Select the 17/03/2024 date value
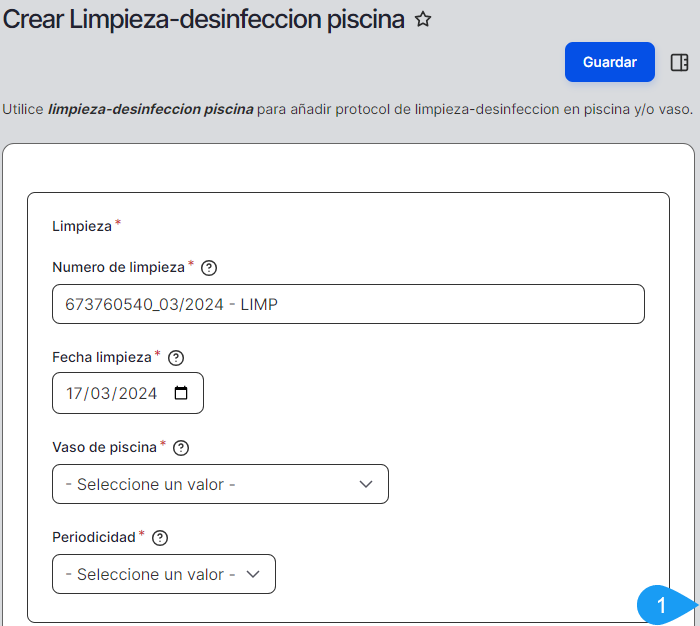This screenshot has height=626, width=700. pyautogui.click(x=111, y=393)
